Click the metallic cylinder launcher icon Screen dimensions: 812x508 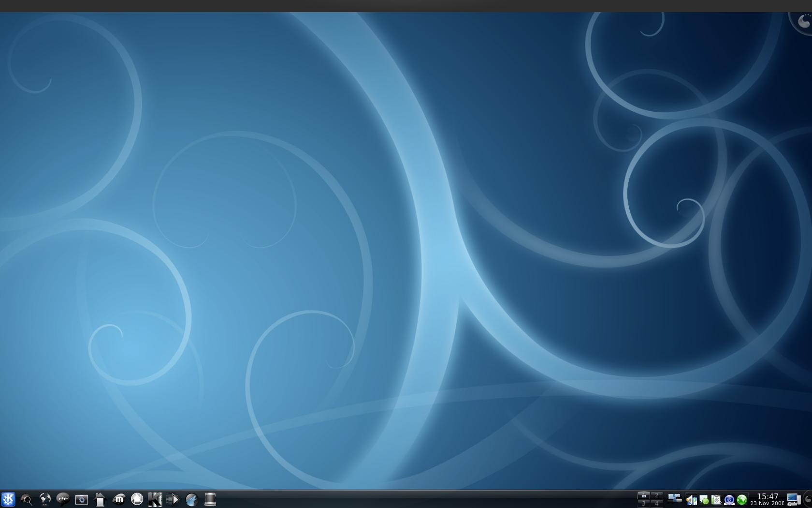click(210, 499)
